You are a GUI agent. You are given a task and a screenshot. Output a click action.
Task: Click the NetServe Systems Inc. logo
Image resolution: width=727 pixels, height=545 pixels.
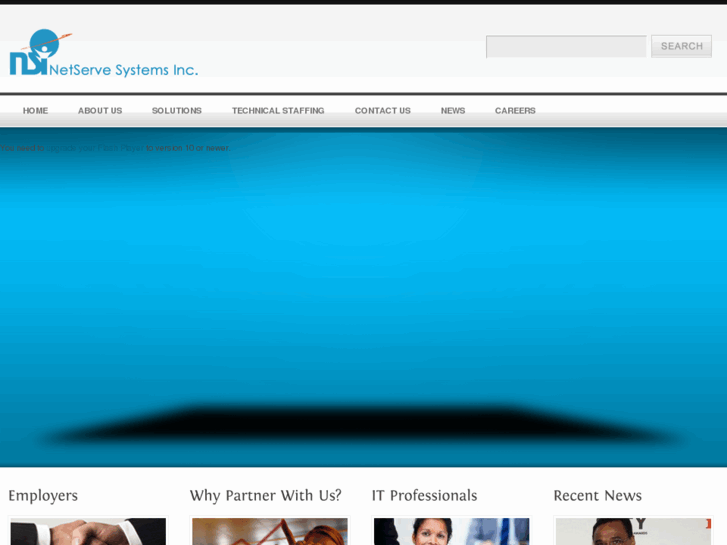(104, 53)
